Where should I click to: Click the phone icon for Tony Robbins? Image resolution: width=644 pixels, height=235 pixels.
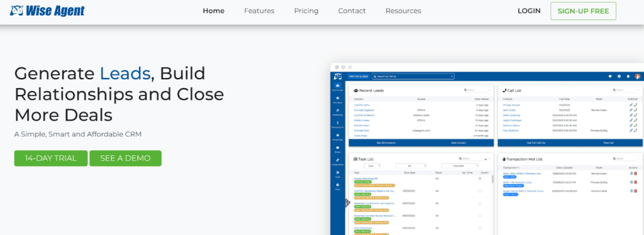pyautogui.click(x=635, y=131)
